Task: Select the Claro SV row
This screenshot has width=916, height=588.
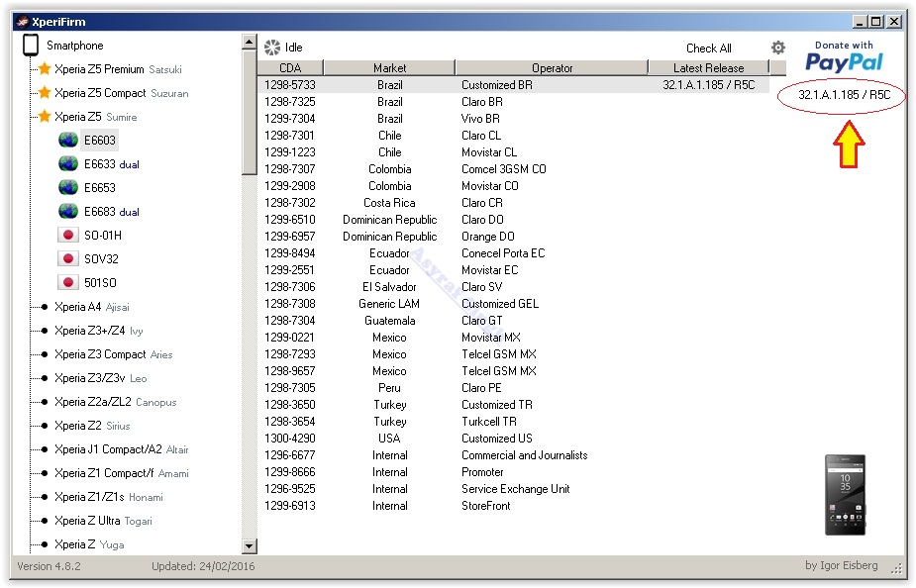Action: tap(514, 287)
